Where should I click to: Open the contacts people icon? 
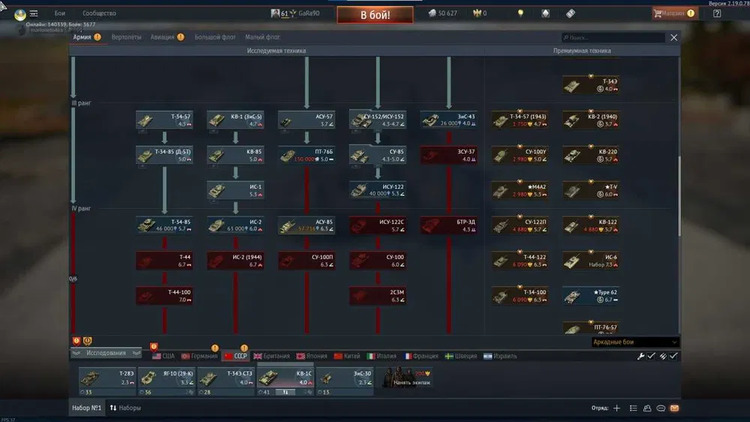[x=647, y=408]
